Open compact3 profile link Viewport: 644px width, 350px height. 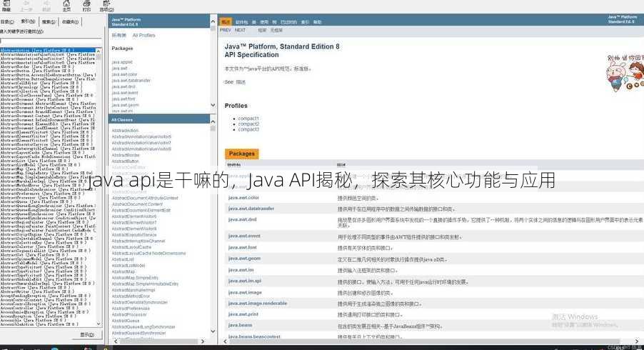point(248,129)
